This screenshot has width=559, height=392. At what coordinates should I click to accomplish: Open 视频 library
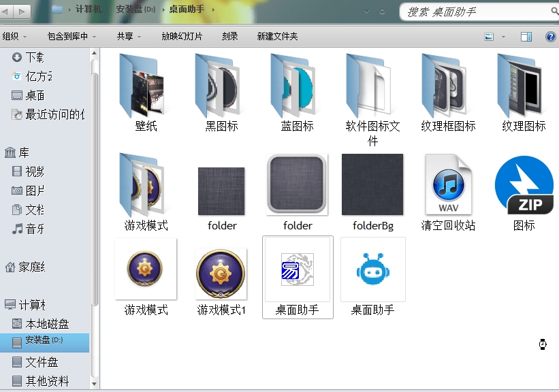pyautogui.click(x=28, y=171)
